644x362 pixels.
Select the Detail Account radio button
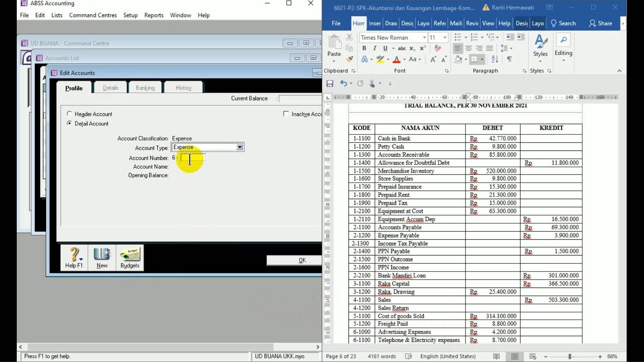tap(69, 123)
